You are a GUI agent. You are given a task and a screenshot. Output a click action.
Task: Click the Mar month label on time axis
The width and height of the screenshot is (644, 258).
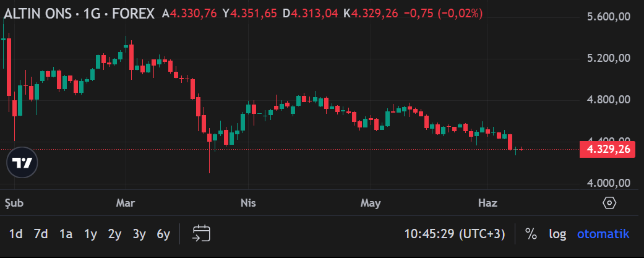click(x=125, y=203)
